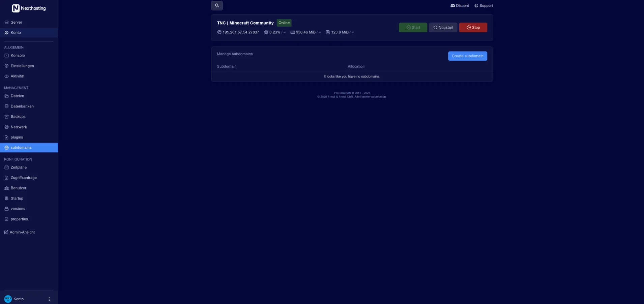Viewport: 644px width, 304px height.
Task: Click the 'no subdomains' message text
Action: coord(352,77)
